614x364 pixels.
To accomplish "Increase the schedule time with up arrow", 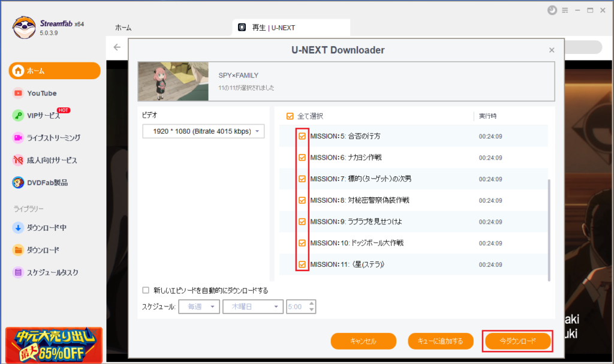I will (312, 303).
